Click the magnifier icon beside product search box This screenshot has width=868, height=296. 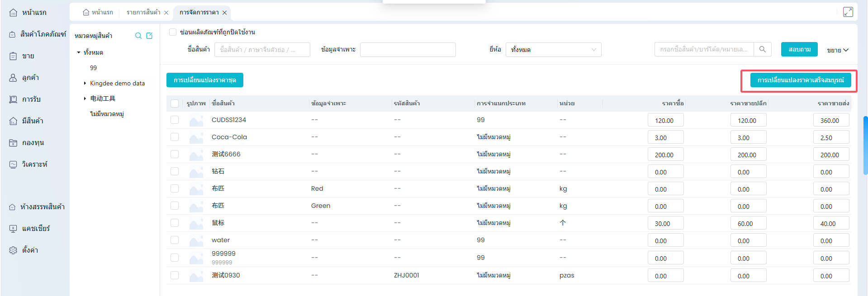(763, 49)
